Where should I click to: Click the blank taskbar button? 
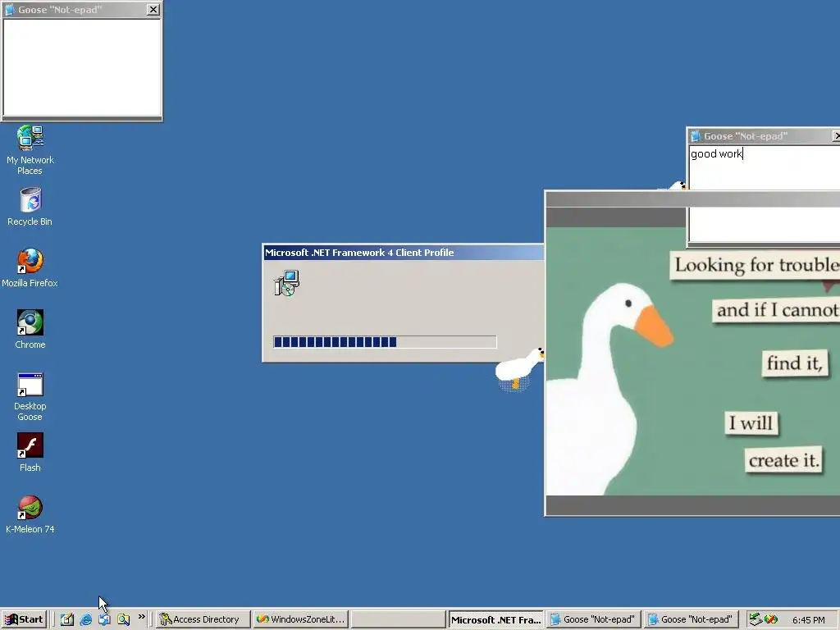[x=399, y=619]
